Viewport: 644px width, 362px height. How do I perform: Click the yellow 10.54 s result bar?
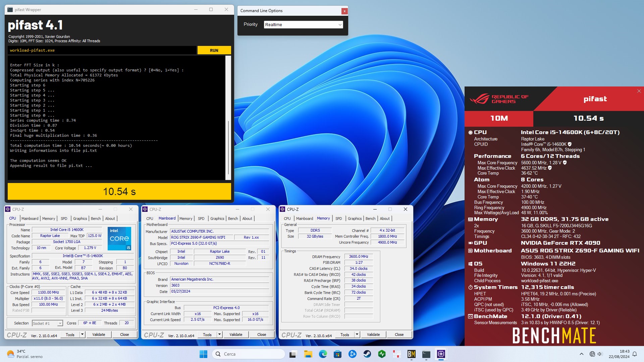tap(119, 191)
